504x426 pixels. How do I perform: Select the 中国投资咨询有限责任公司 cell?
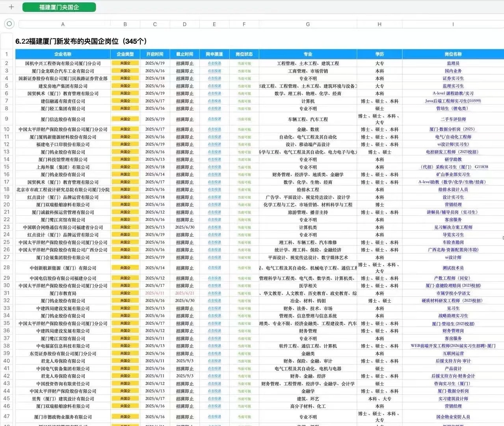pos(63,383)
